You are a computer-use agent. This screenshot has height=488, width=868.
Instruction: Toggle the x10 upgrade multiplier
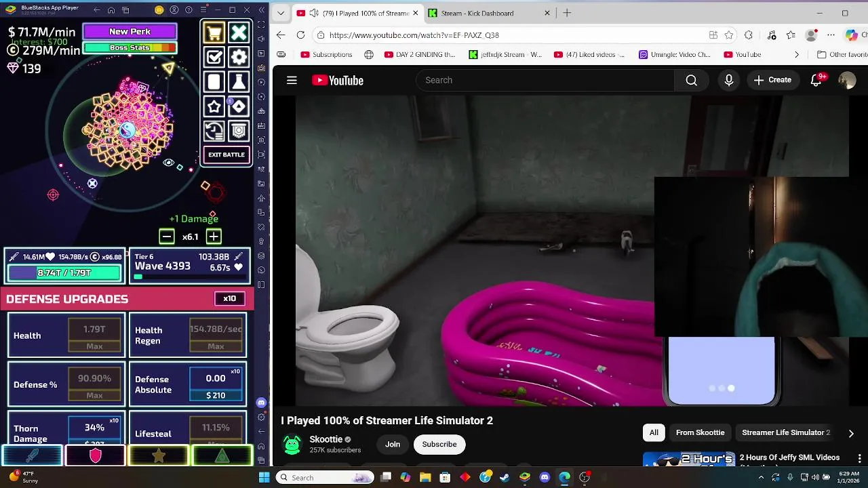[230, 299]
